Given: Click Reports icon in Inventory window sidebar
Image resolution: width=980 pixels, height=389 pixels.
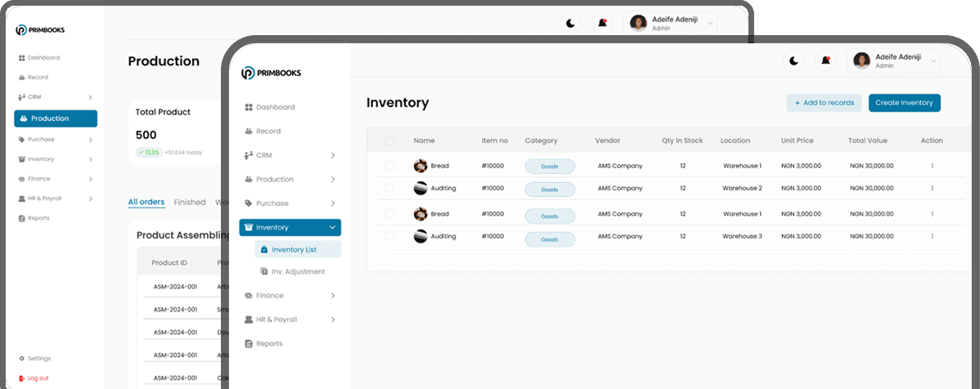Looking at the screenshot, I should (248, 343).
